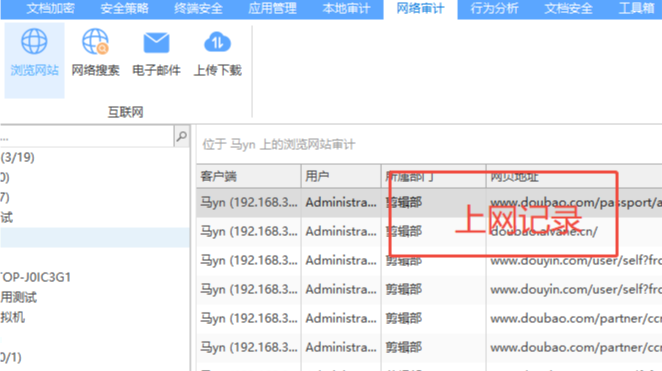
Task: Click the 位于 马yn 上的浏览网站审计 heading
Action: (279, 144)
